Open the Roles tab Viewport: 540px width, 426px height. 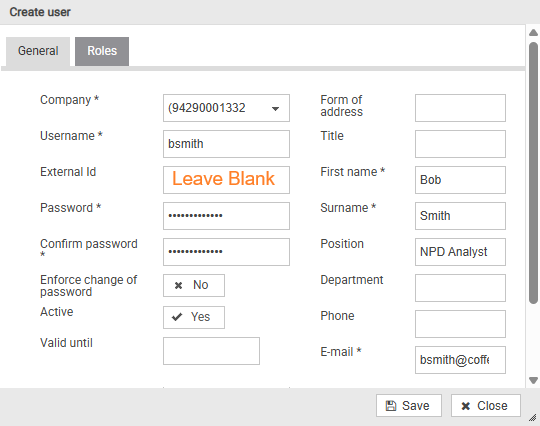(x=102, y=51)
